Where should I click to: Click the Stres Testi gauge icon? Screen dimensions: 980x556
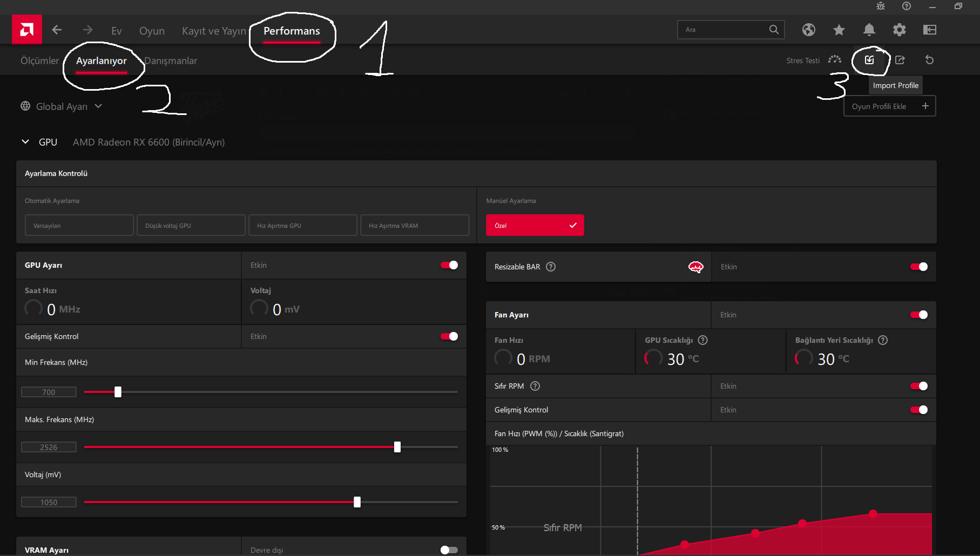(835, 60)
